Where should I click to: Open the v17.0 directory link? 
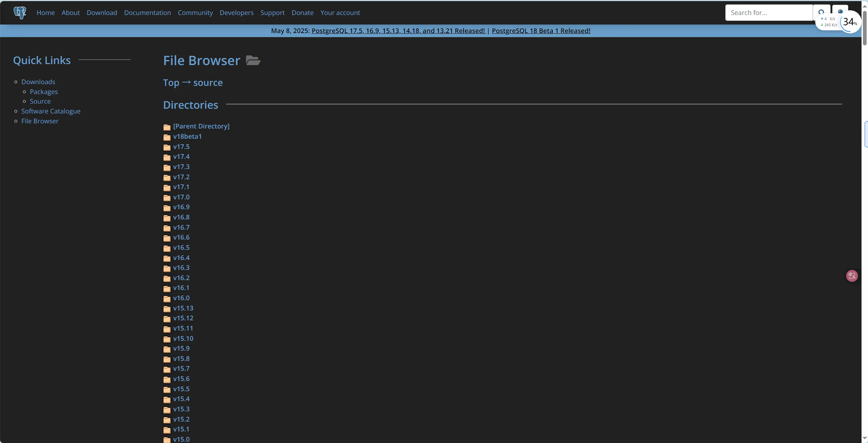click(x=181, y=197)
